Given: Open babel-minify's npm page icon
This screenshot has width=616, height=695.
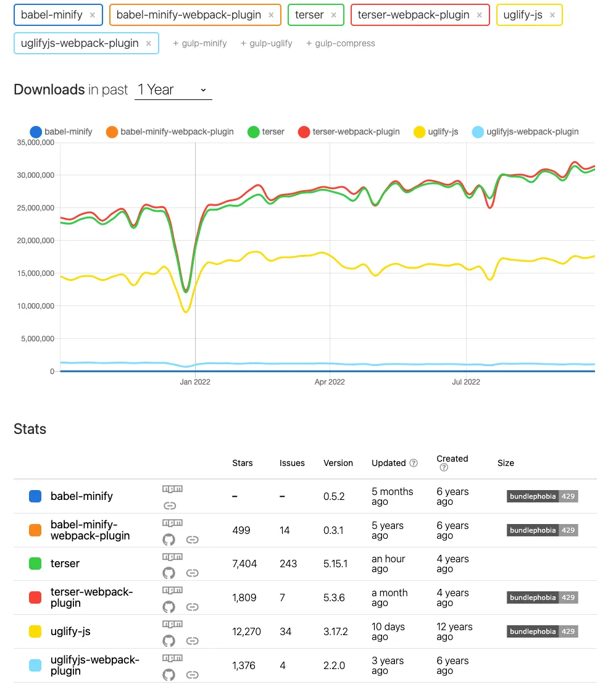Looking at the screenshot, I should (x=172, y=489).
